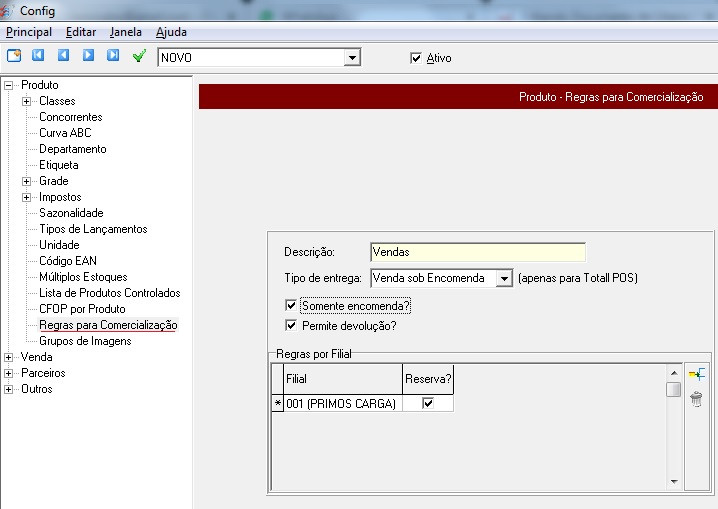This screenshot has height=509, width=718.
Task: Open the Principal menu
Action: [x=28, y=32]
